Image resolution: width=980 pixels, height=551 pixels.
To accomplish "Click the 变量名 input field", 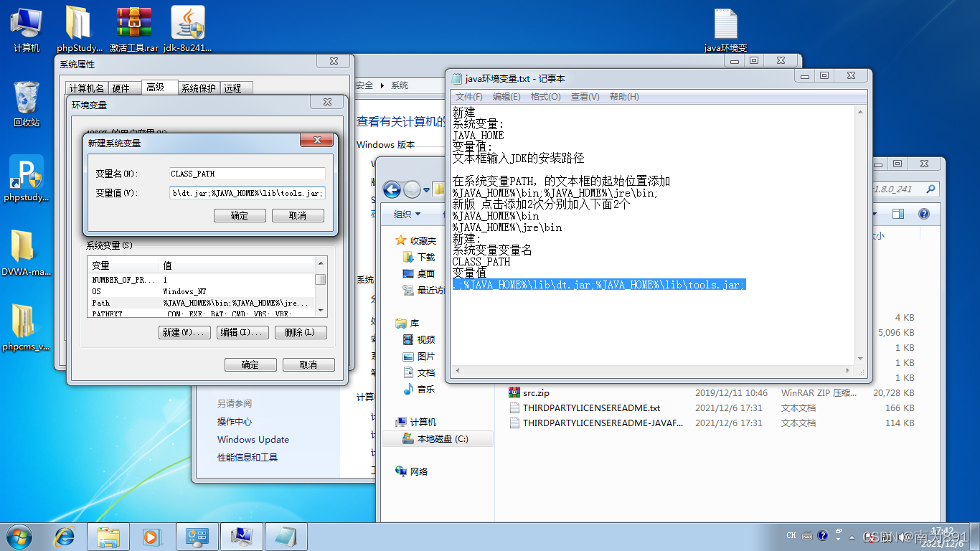I will (248, 174).
